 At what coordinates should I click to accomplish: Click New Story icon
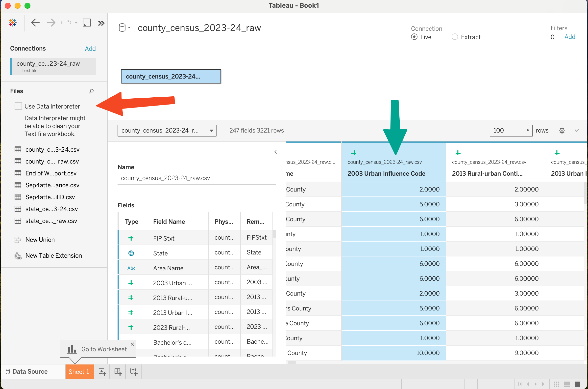pos(134,372)
